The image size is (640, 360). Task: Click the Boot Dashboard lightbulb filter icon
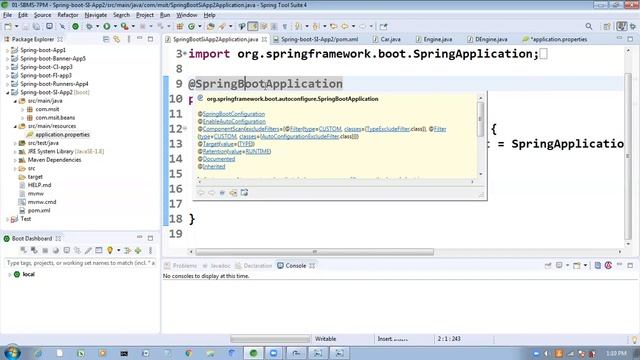pyautogui.click(x=110, y=250)
